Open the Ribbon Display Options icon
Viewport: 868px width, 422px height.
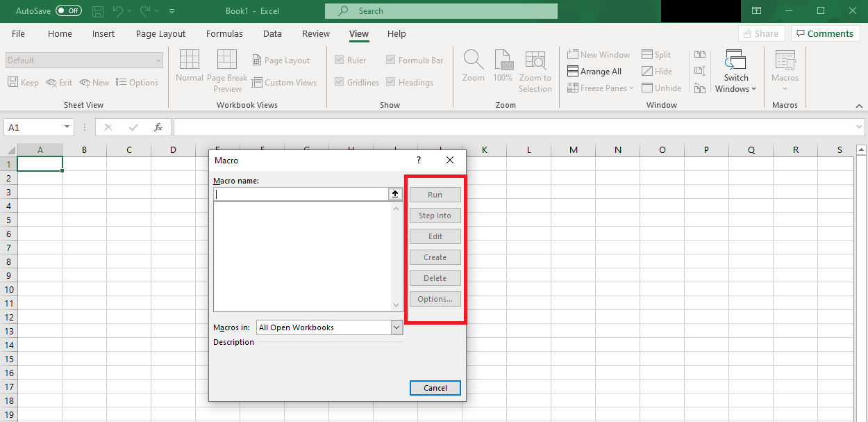click(756, 11)
